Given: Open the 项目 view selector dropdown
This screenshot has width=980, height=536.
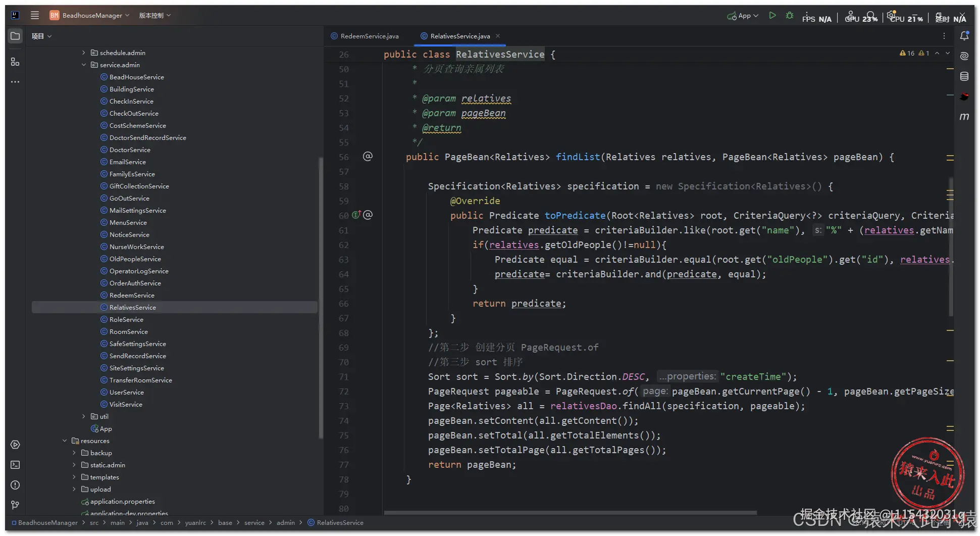Looking at the screenshot, I should (41, 36).
